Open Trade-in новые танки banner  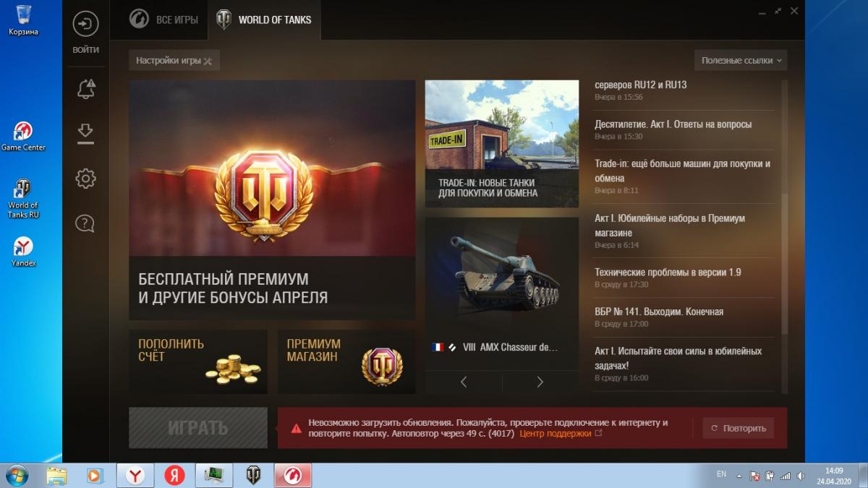pos(501,143)
